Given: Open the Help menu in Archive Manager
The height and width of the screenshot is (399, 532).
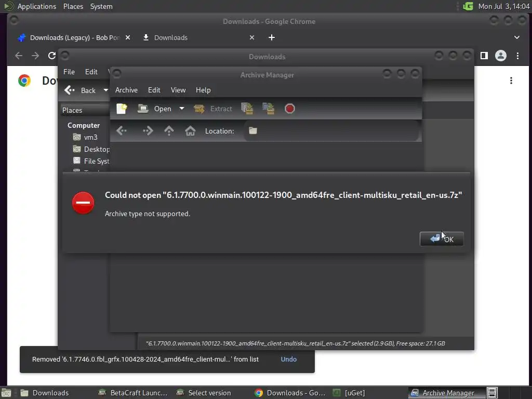Looking at the screenshot, I should 203,90.
